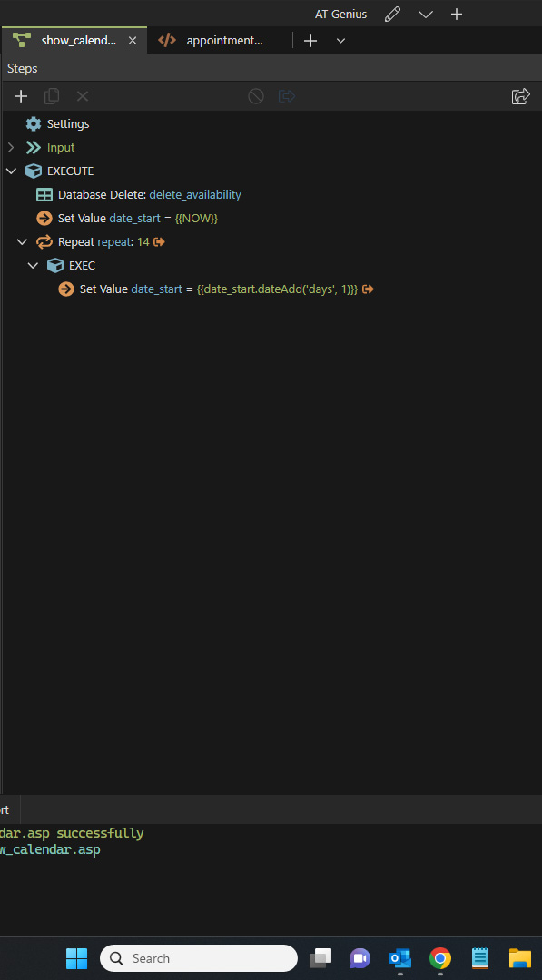Select Set Value date_start NOW step
Screen dimensions: 542x980
(x=127, y=219)
